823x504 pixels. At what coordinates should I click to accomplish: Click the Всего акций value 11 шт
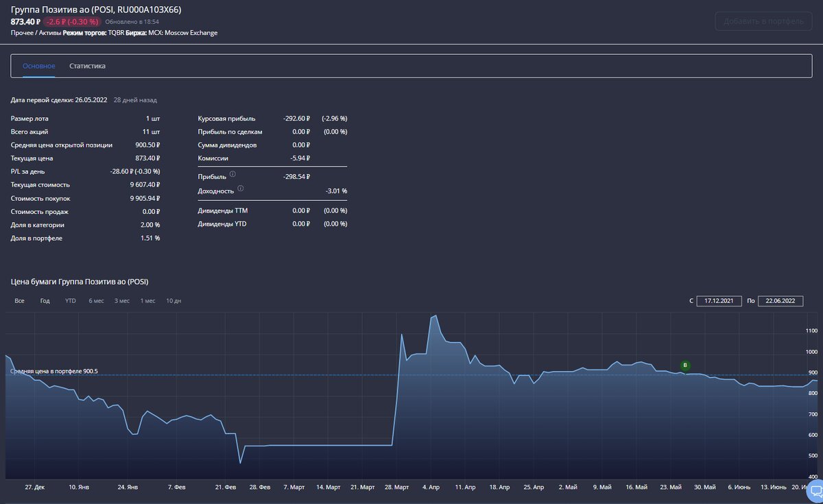pyautogui.click(x=152, y=132)
